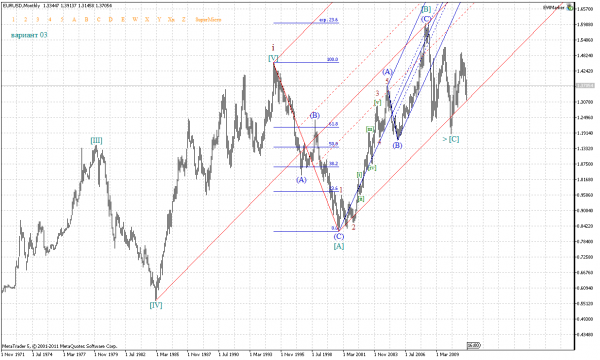Viewport: 600px width, 360px height.
Task: Select orange wave marker button A
Action: coord(74,20)
